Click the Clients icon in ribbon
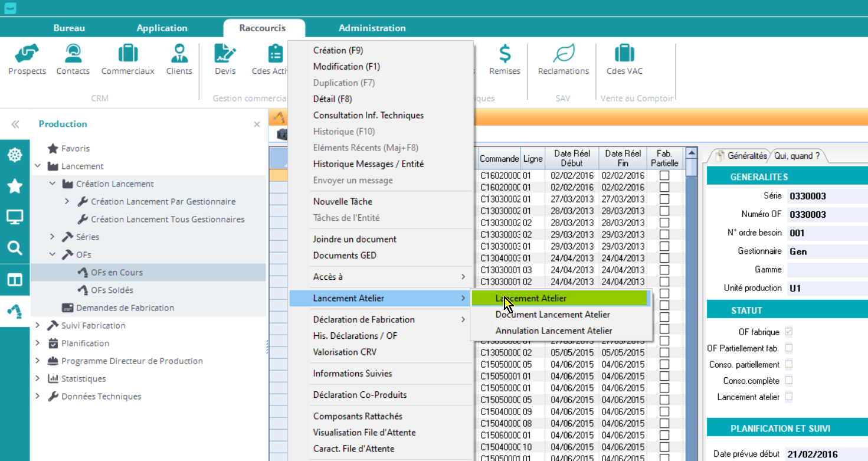Viewport: 868px width, 461px height. coord(179,54)
